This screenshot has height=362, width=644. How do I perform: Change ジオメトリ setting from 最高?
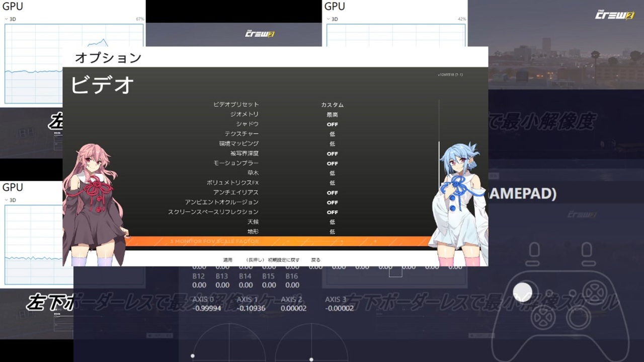point(332,115)
